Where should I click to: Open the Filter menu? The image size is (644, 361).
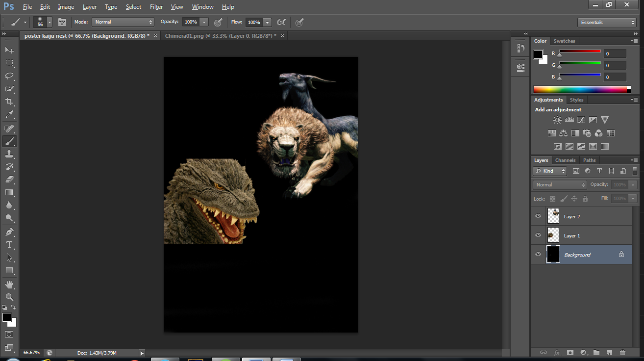point(156,7)
